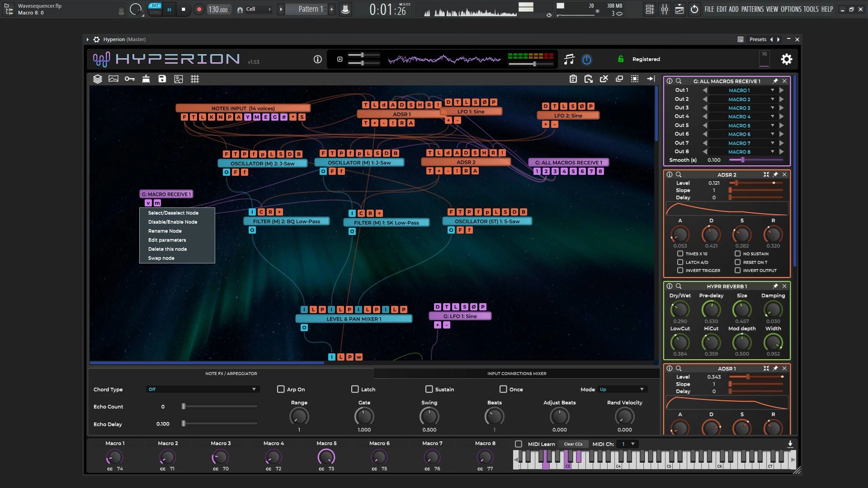Open the MIDI Ch dropdown

(627, 444)
